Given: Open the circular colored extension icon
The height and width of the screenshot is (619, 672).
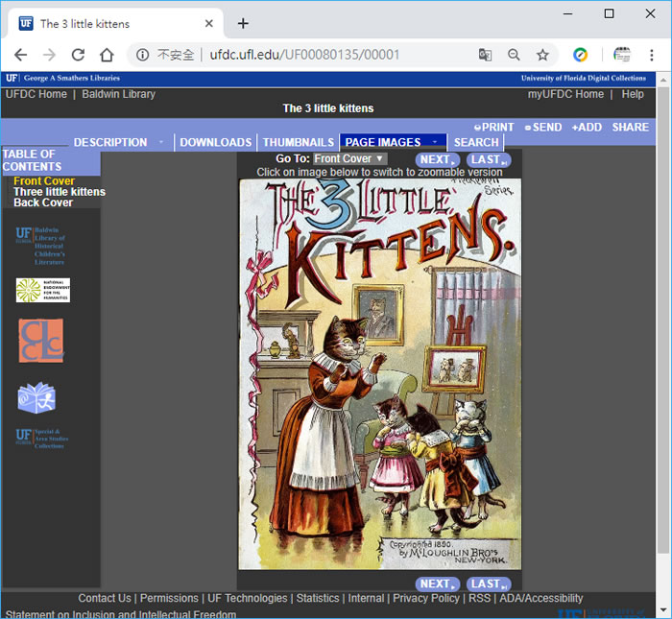Looking at the screenshot, I should pos(580,55).
